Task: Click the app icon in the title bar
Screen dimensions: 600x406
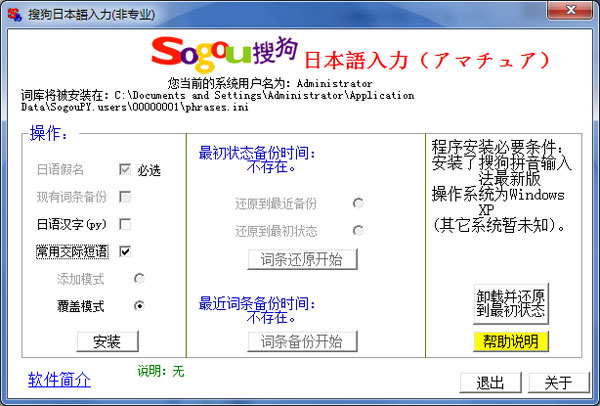Action: [x=14, y=13]
